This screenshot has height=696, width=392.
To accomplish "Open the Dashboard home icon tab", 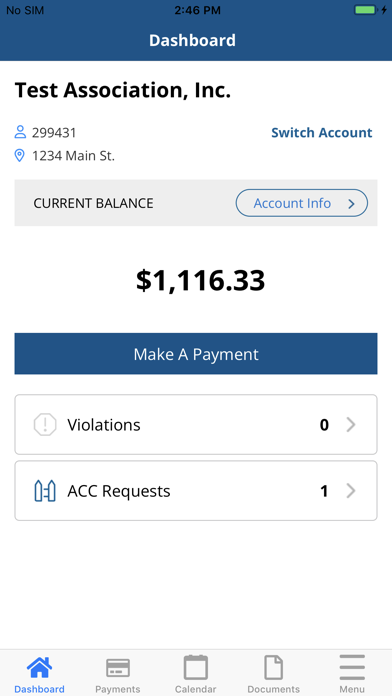I will 40,668.
